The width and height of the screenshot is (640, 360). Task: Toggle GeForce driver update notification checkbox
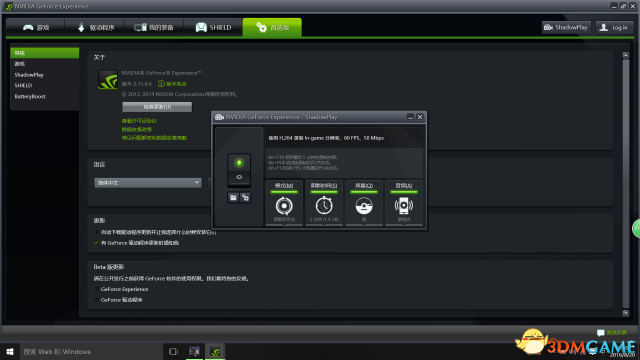tap(97, 243)
